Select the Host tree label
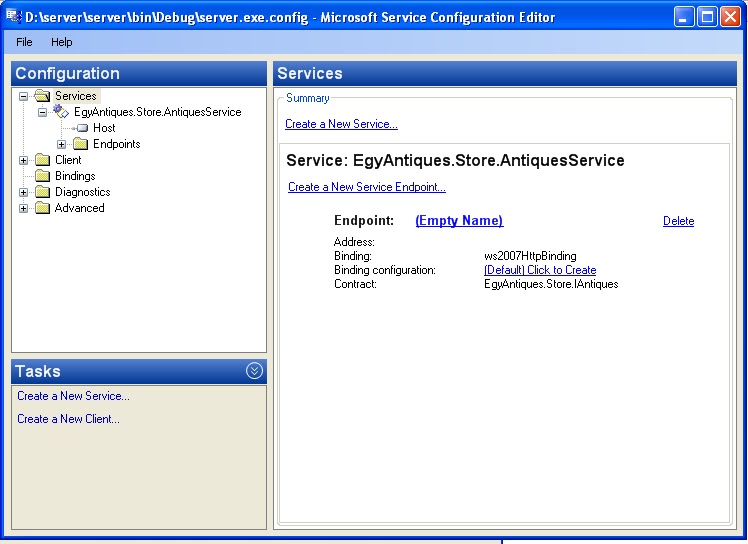Image resolution: width=748 pixels, height=544 pixels. click(x=104, y=128)
